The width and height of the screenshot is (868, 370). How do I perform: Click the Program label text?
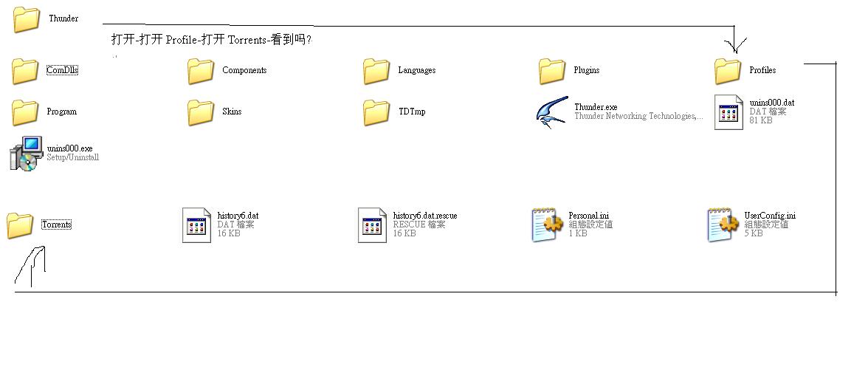click(x=61, y=112)
